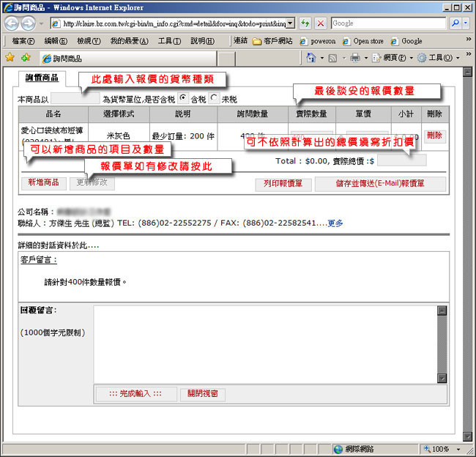Screen dimensions: 476x457
Task: Open the Google link shortcut
Action: pos(406,41)
